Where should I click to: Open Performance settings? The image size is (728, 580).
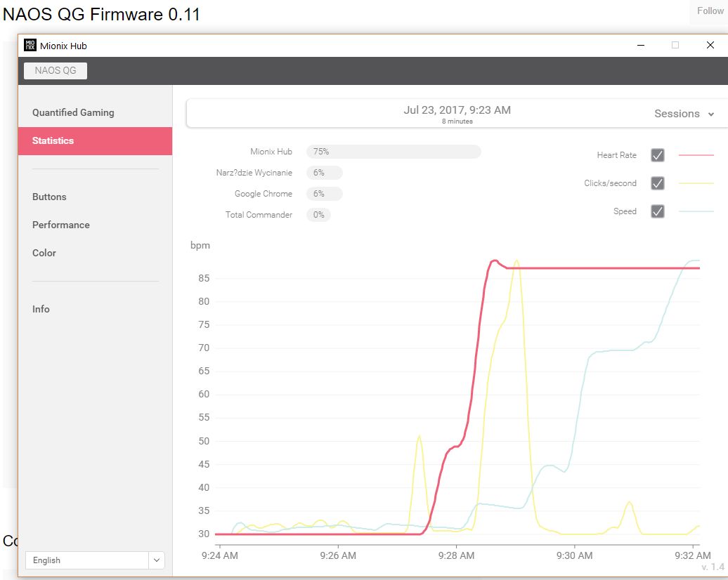(61, 225)
